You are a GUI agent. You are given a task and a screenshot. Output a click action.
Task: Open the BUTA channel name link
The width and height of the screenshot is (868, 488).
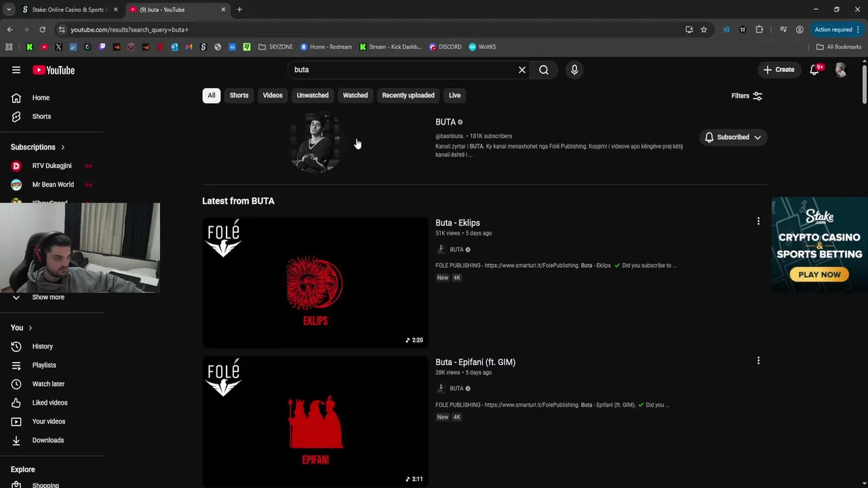click(x=446, y=122)
